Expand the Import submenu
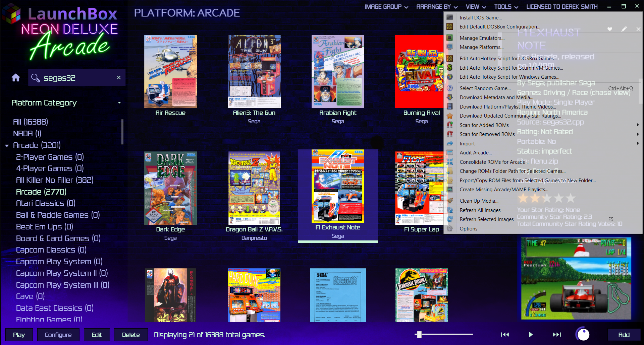644x345 pixels. (x=638, y=143)
